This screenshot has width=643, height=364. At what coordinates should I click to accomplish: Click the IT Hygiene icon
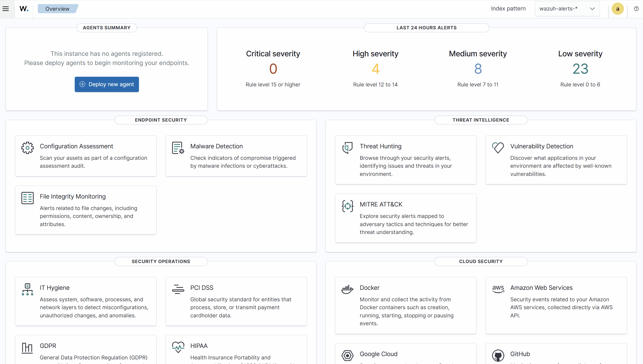pyautogui.click(x=27, y=289)
